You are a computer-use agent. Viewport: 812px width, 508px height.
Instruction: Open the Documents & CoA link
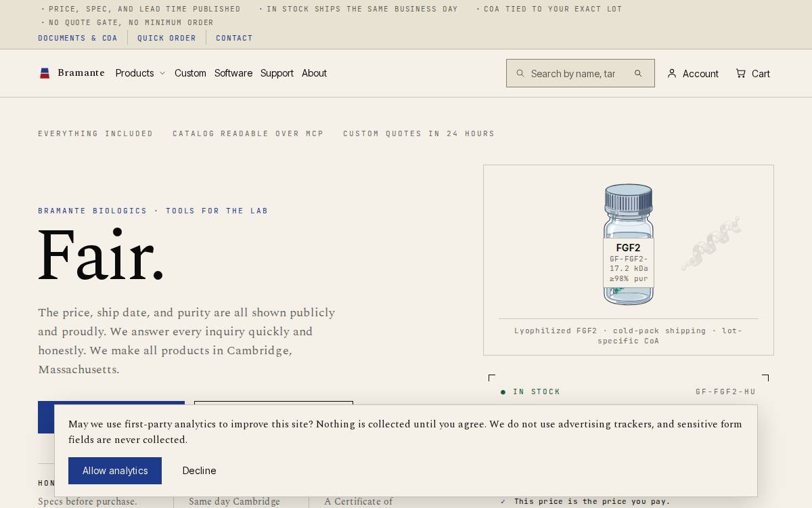pyautogui.click(x=78, y=38)
